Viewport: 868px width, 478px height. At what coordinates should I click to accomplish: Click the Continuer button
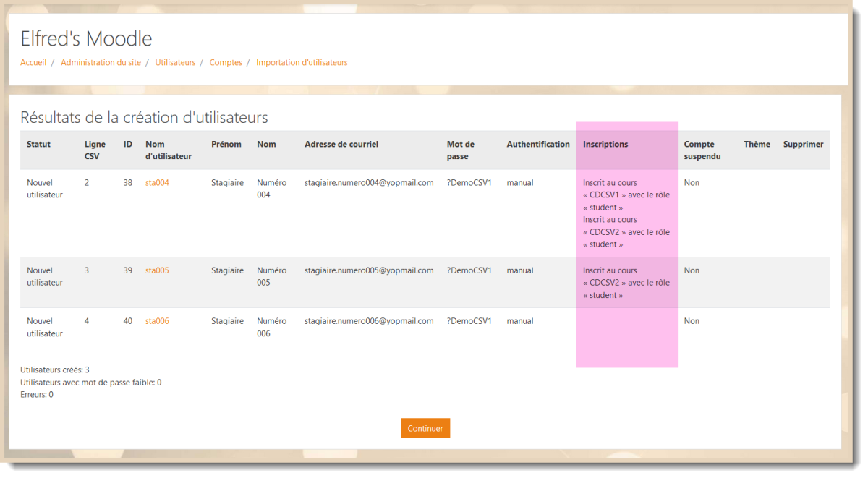[x=425, y=428]
